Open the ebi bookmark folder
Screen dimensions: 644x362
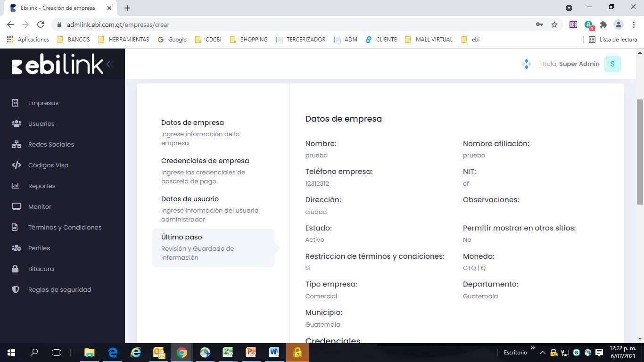pos(471,40)
